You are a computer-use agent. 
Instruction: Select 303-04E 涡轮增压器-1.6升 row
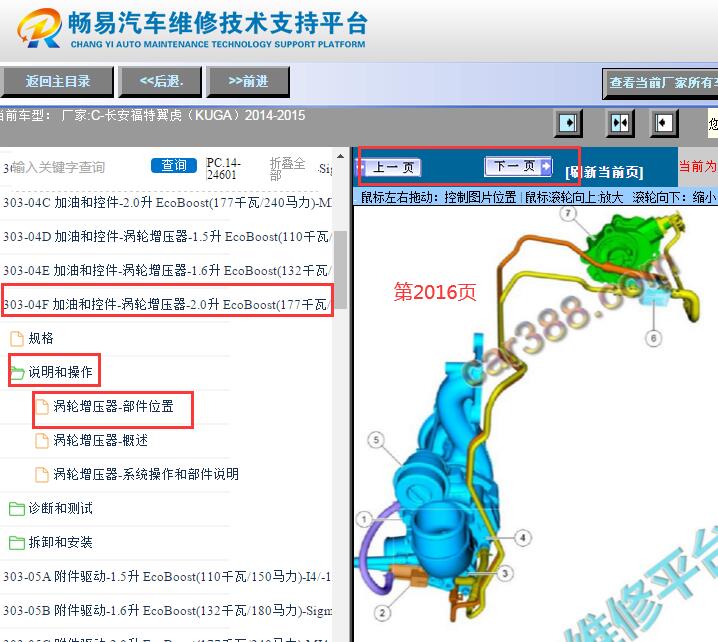tap(166, 270)
